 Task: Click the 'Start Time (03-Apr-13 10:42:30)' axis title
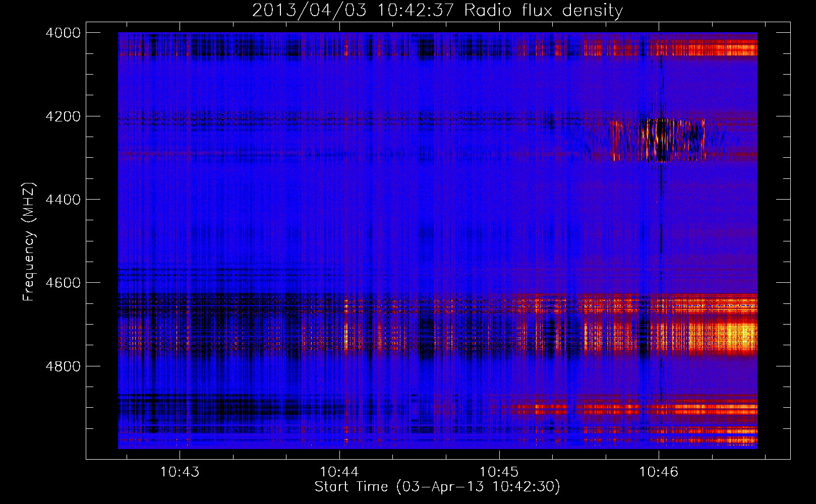pos(437,487)
